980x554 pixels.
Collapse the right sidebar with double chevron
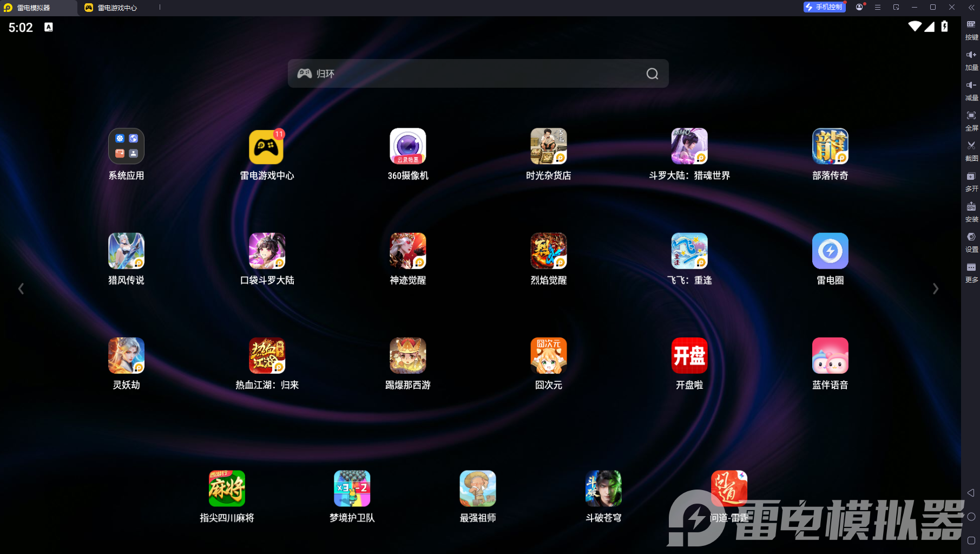[971, 7]
